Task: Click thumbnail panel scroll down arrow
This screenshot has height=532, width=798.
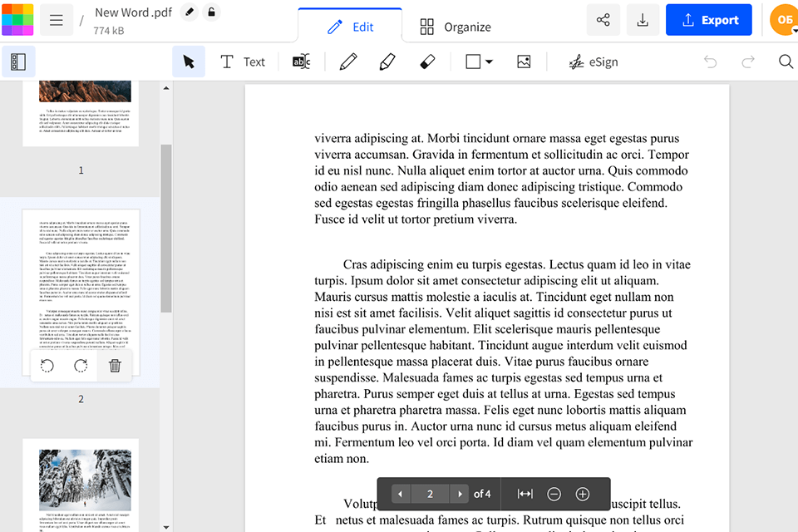Action: (166, 527)
